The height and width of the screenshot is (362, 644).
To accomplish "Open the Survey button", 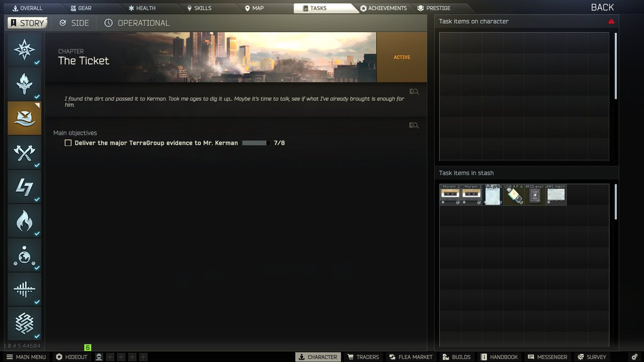I will point(591,357).
